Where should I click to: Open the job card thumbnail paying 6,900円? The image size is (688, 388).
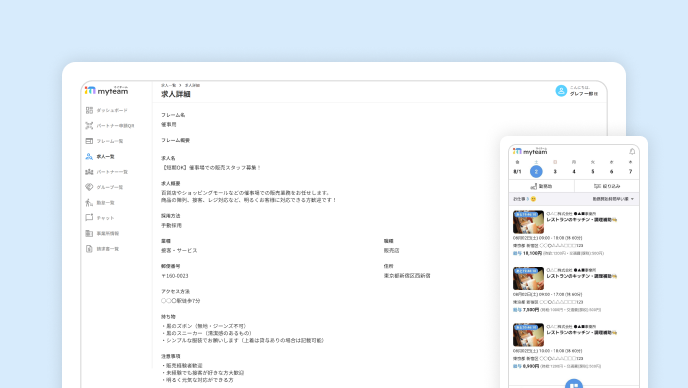(x=528, y=335)
